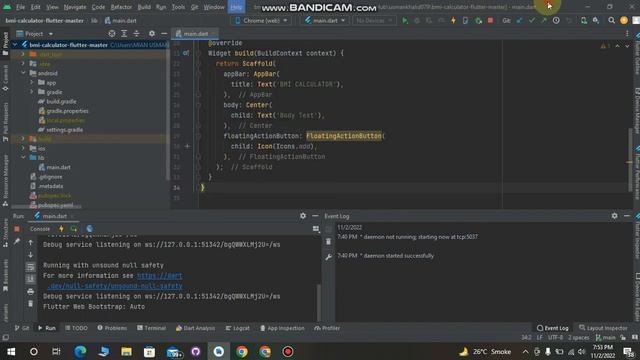Click up arrow in Run console gutter
The height and width of the screenshot is (360, 640).
pos(31,242)
